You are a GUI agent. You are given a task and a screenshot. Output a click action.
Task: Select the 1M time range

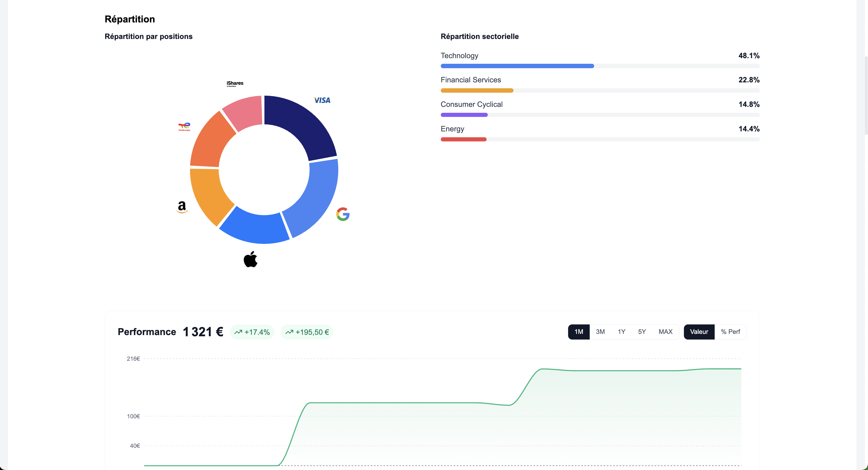tap(578, 332)
